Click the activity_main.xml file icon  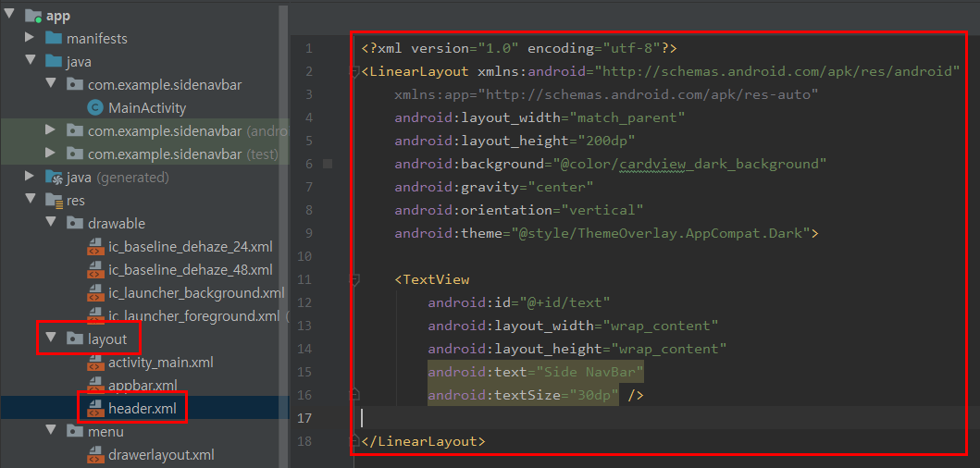coord(95,363)
